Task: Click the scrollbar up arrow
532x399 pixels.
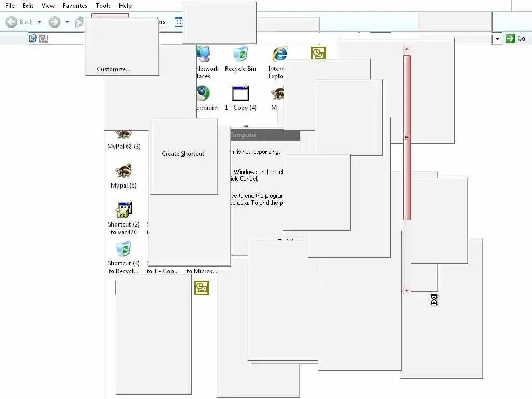Action: coord(407,49)
